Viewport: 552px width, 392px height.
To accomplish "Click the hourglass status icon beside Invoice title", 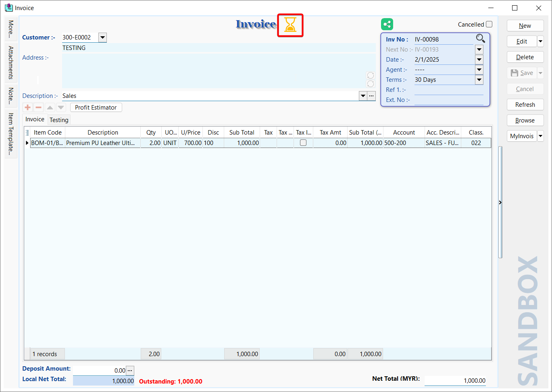I will pyautogui.click(x=290, y=25).
